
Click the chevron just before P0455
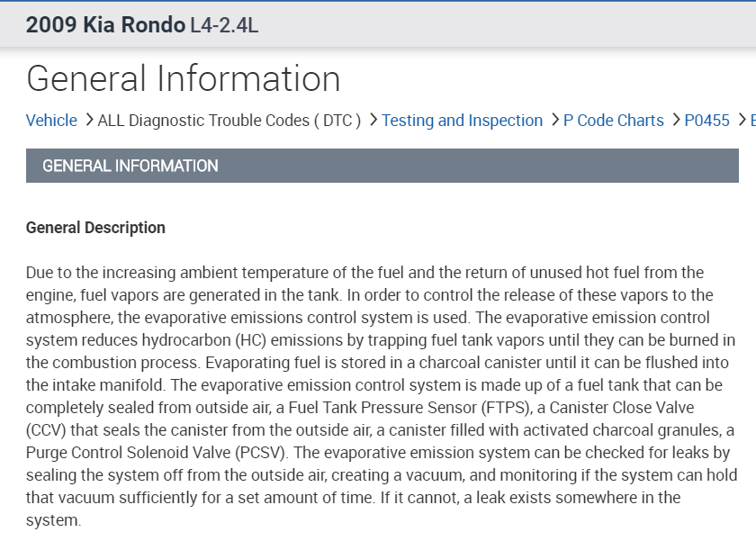(x=675, y=121)
